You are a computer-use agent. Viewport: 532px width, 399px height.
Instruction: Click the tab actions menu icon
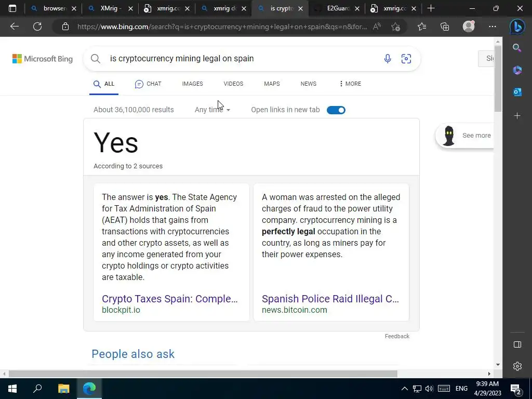coord(12,8)
